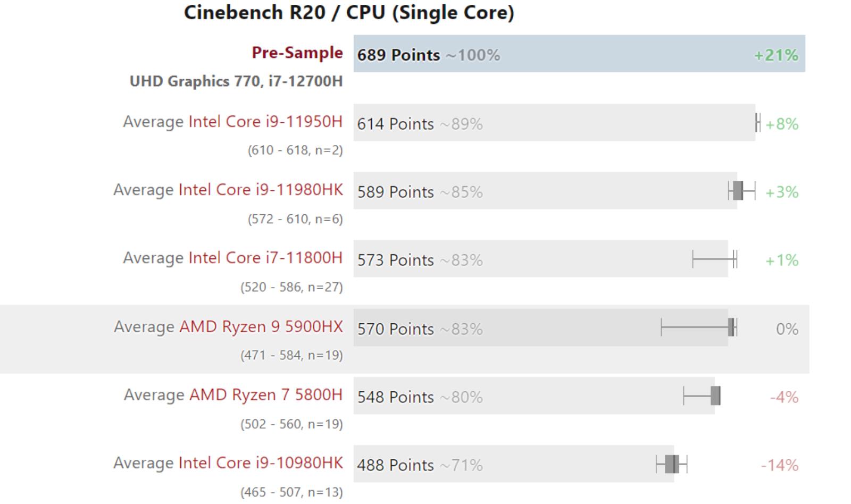Select the 614 Points bar label
Screen dimensions: 851x504
395,124
